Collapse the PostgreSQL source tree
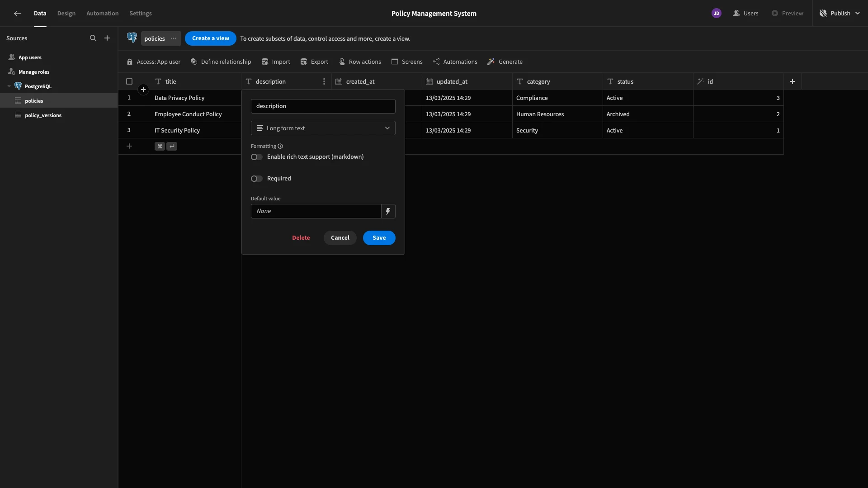This screenshot has width=868, height=488. (x=9, y=86)
